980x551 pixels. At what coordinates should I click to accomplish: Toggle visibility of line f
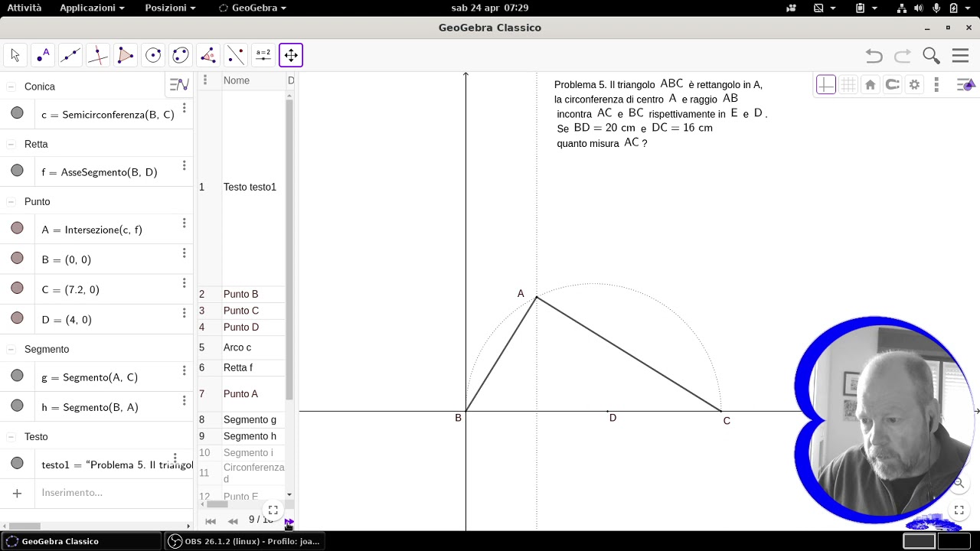coord(17,171)
